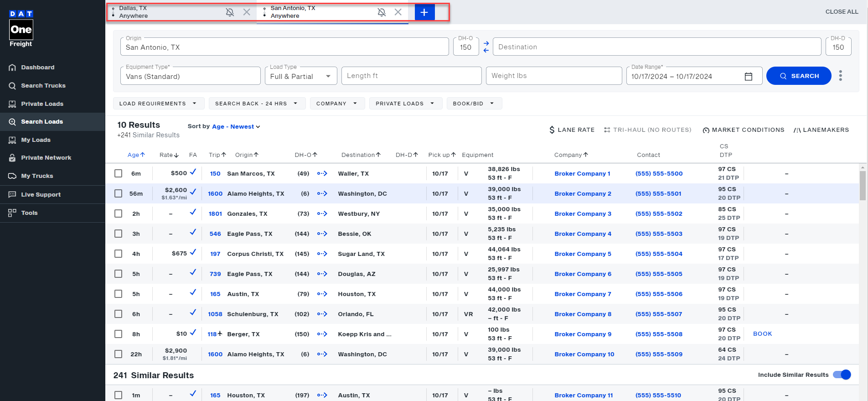Check the Gonzales, TX load row
Viewport: 868px width, 401px height.
pyautogui.click(x=119, y=214)
